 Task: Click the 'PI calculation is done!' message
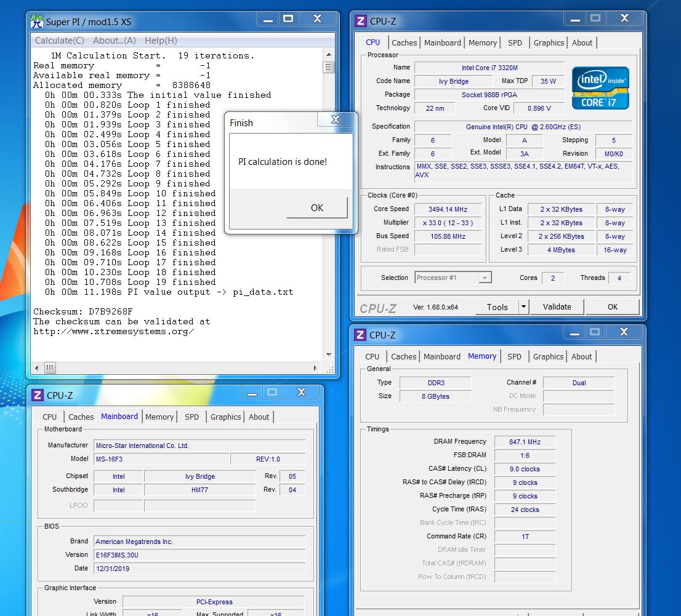pos(282,161)
